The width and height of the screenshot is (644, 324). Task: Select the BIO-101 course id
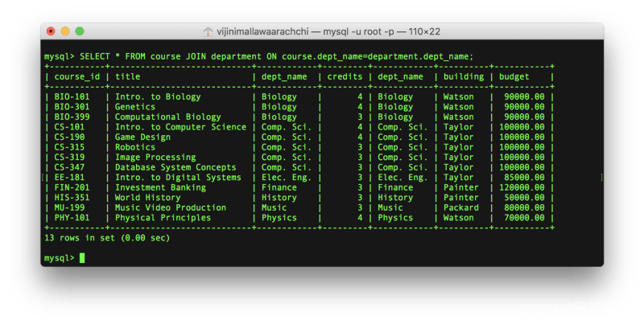72,96
